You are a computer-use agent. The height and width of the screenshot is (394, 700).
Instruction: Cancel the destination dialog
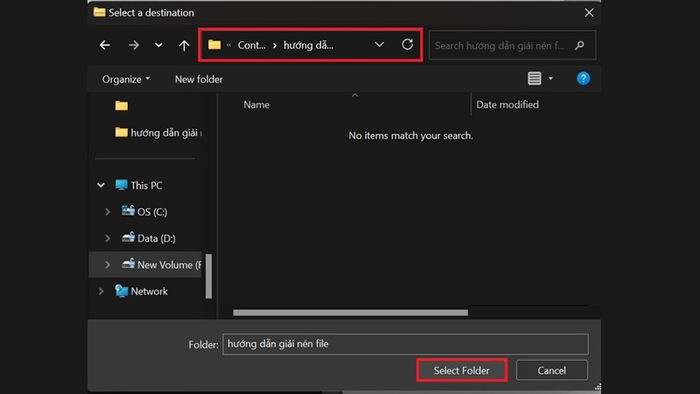point(552,370)
